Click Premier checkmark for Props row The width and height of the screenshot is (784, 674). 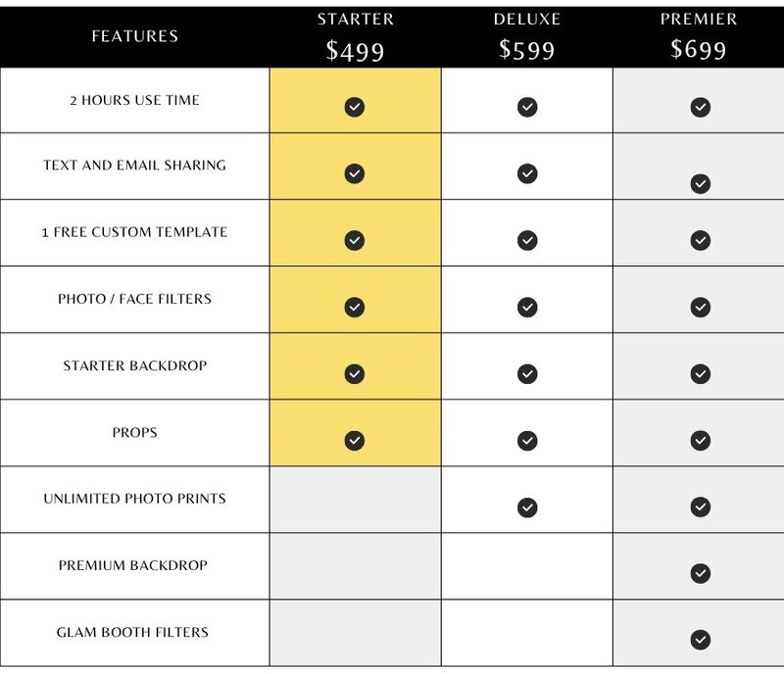(701, 441)
